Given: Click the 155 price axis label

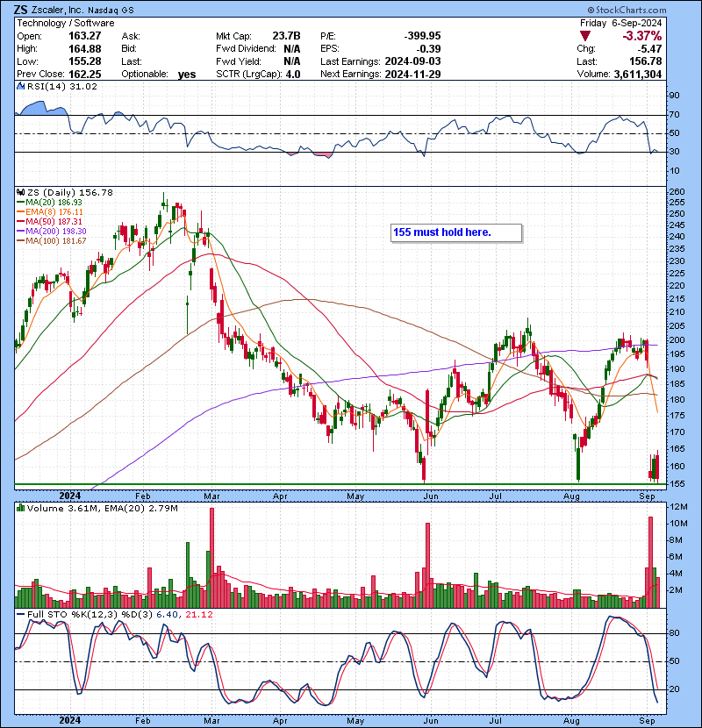Looking at the screenshot, I should point(678,484).
